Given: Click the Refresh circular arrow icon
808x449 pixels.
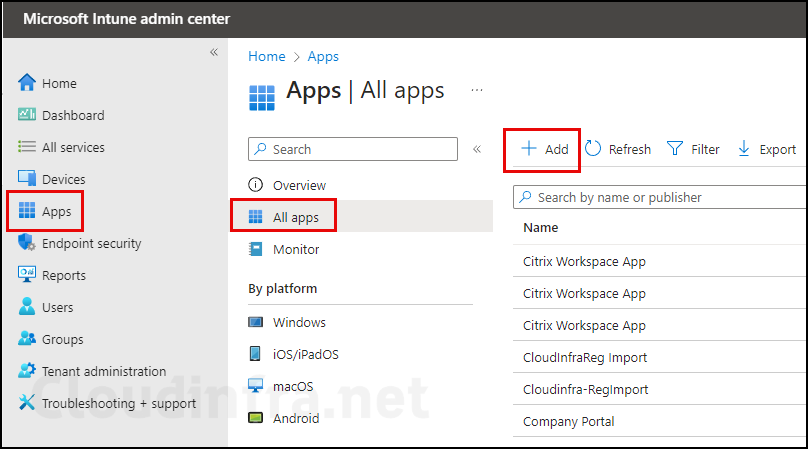Looking at the screenshot, I should pos(593,148).
